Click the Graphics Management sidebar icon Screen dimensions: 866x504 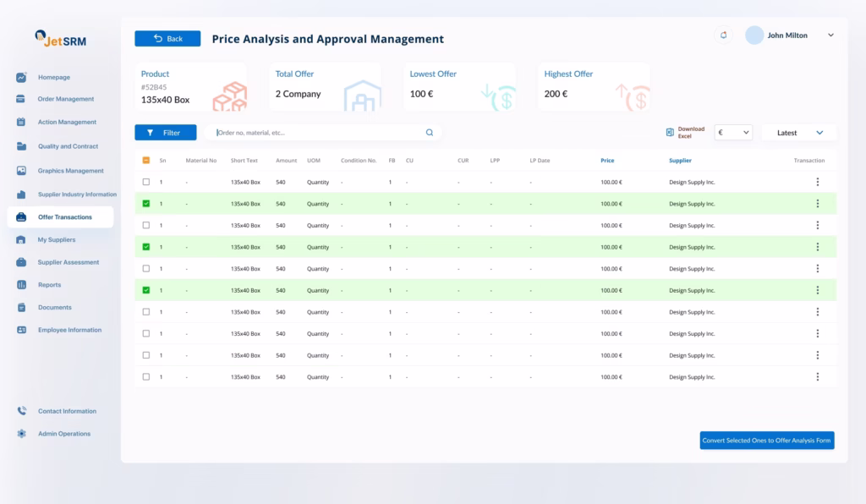tap(21, 171)
